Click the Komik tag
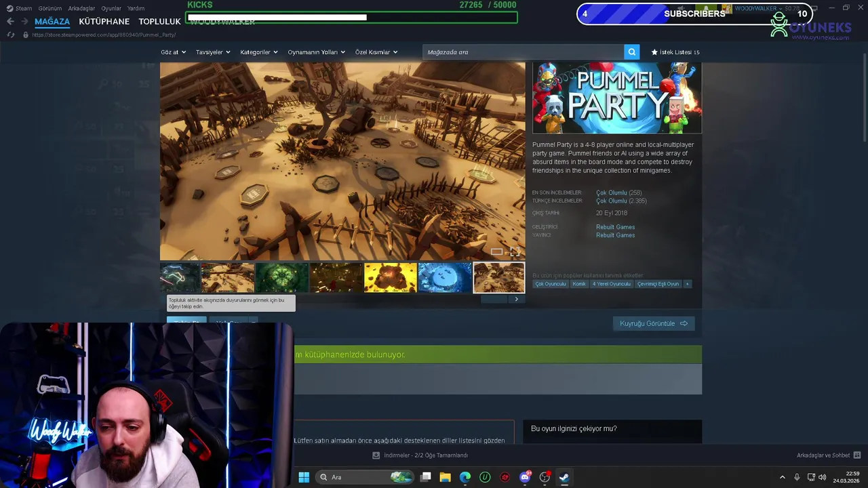The image size is (868, 488). pos(579,284)
